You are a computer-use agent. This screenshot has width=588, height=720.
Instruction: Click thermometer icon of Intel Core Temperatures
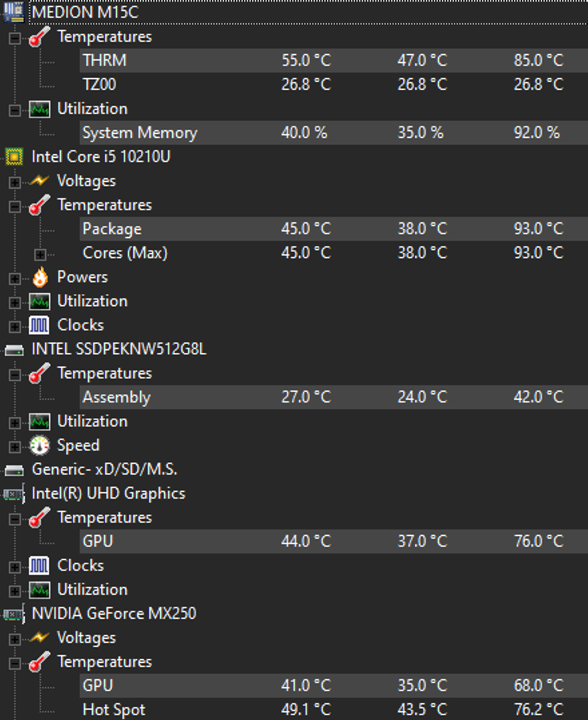point(39,205)
